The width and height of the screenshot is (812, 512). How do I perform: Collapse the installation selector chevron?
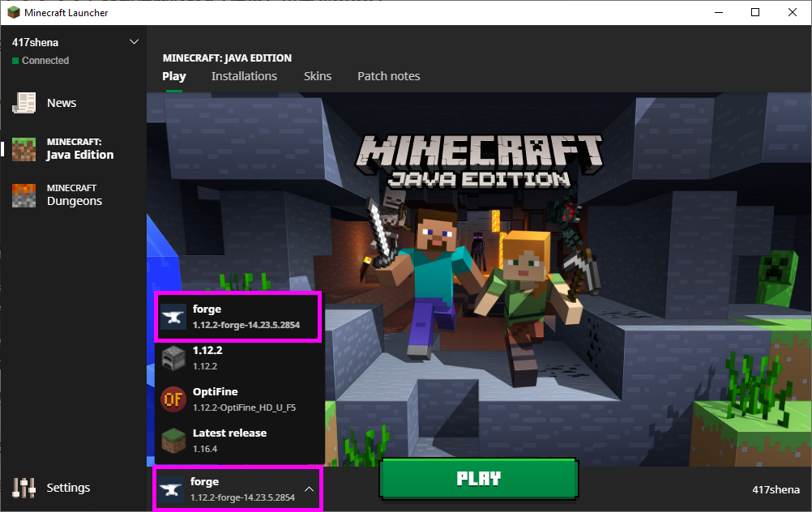point(309,489)
